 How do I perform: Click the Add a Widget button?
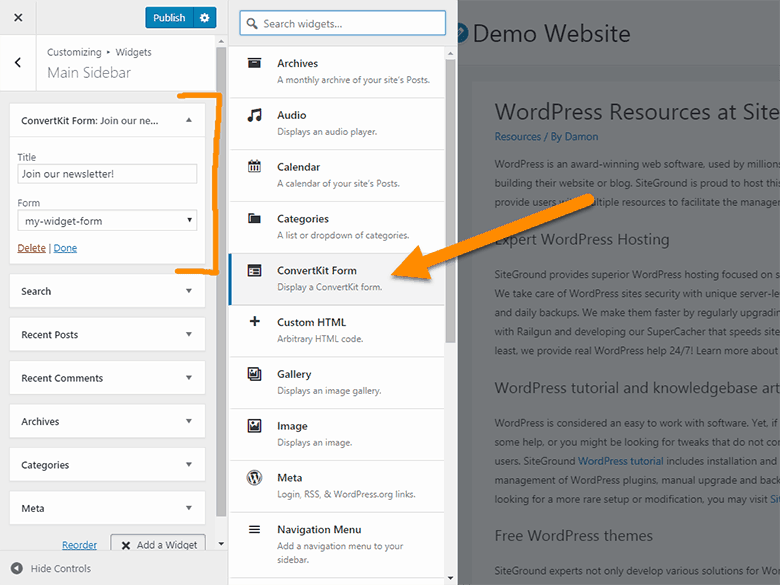click(x=158, y=543)
